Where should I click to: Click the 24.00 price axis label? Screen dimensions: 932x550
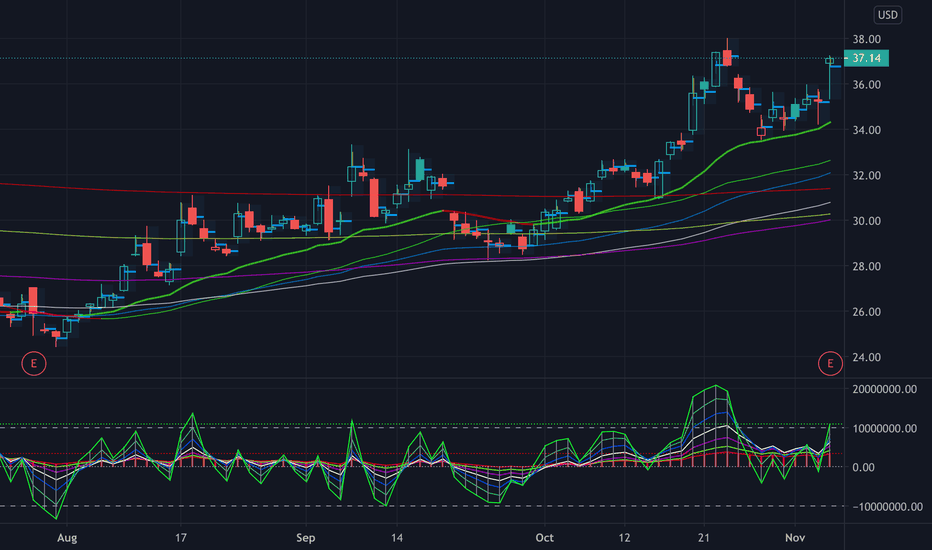[867, 357]
